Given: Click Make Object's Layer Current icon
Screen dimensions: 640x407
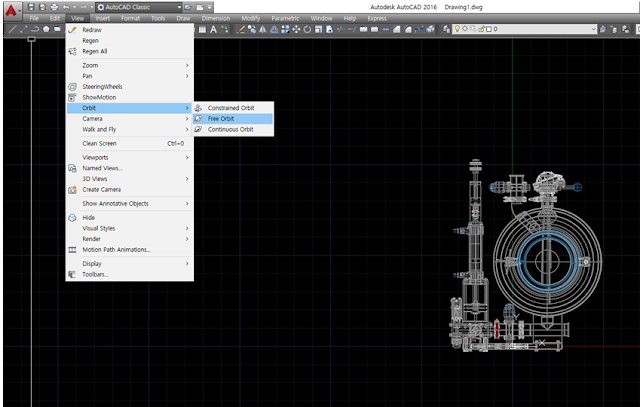Looking at the screenshot, I should tap(602, 29).
